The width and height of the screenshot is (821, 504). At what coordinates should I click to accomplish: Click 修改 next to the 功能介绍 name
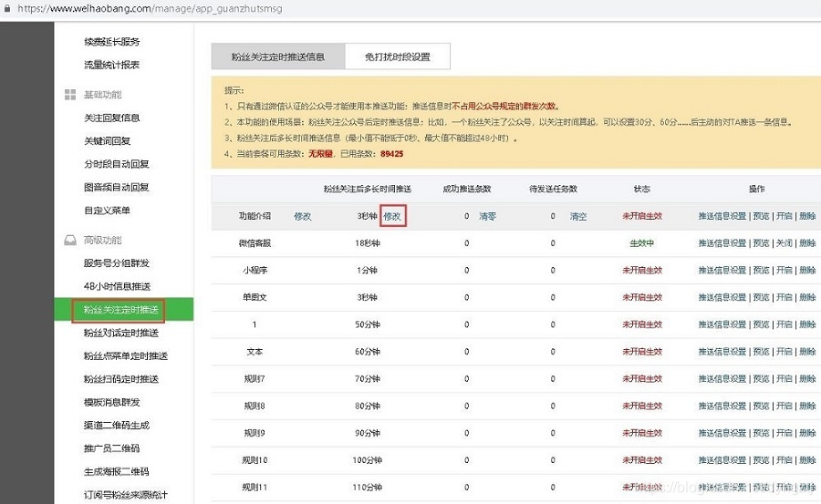[x=303, y=216]
